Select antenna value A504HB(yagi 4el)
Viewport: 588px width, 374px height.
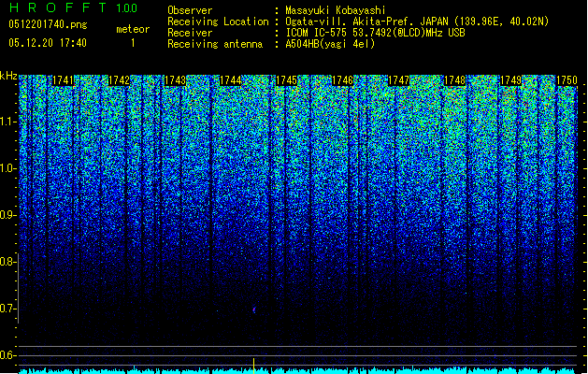pos(330,44)
